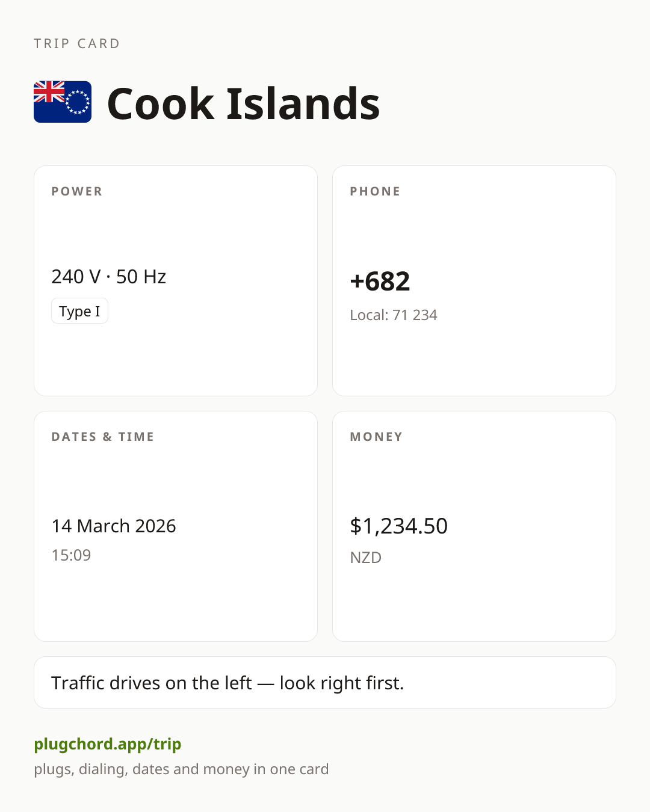The width and height of the screenshot is (650, 812).
Task: Select the Local: 71 234 number
Action: 394,315
